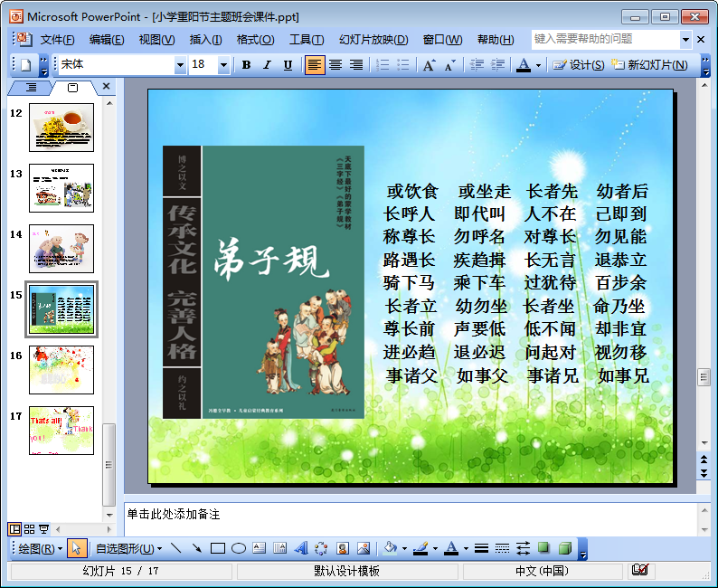Switch to Normal view
The height and width of the screenshot is (588, 718).
14,529
